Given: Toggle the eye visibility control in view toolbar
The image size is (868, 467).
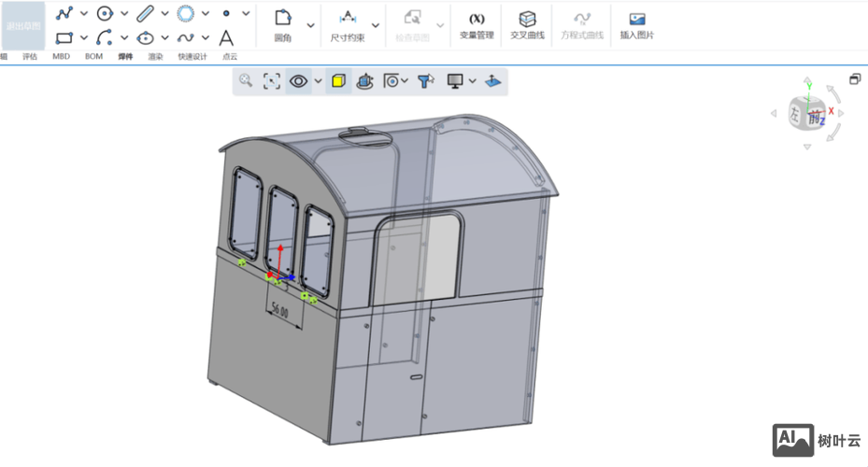Looking at the screenshot, I should [x=299, y=81].
